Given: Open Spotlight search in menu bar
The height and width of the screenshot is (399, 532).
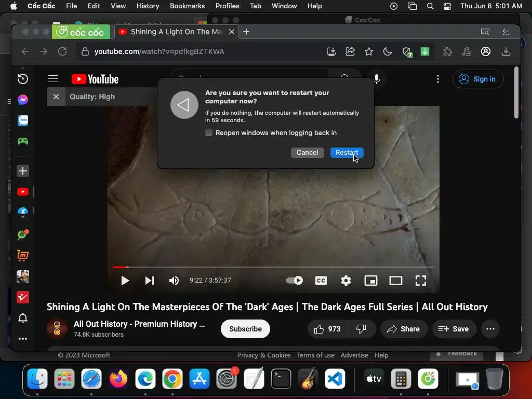Looking at the screenshot, I should [x=430, y=6].
